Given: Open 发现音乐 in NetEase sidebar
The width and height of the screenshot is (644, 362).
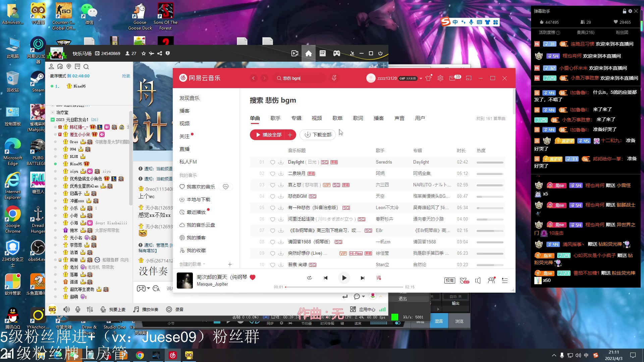Looking at the screenshot, I should pos(190,98).
